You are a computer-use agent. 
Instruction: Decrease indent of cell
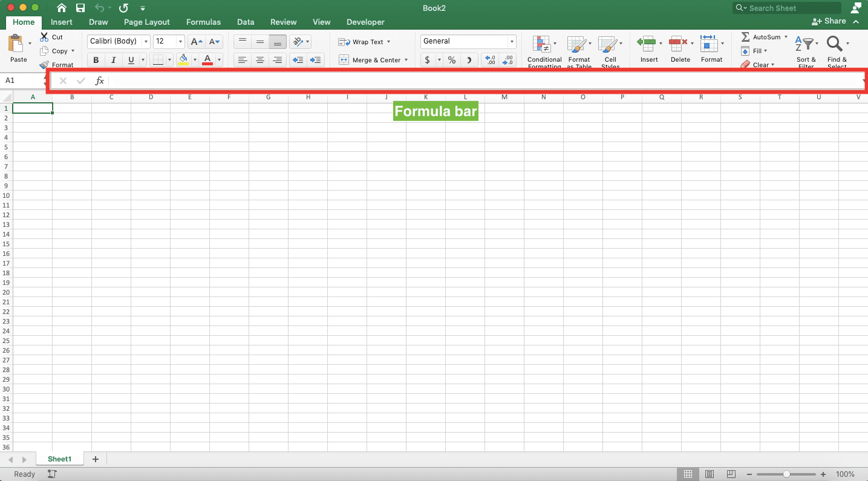point(298,60)
